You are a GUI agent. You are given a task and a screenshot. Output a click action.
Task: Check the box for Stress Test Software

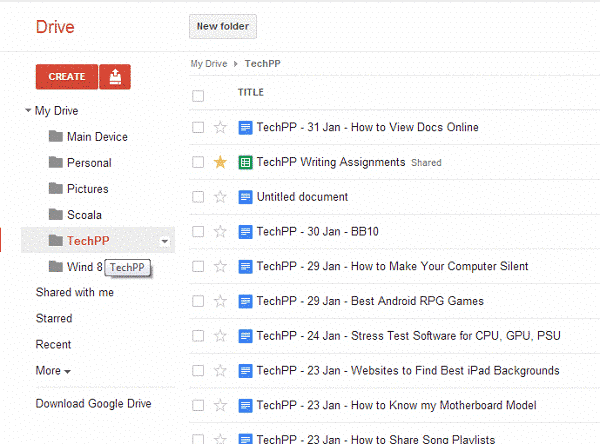tap(198, 336)
